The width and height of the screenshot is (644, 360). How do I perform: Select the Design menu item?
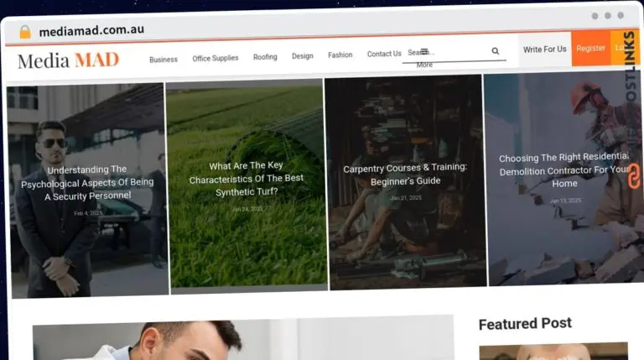[x=303, y=56]
